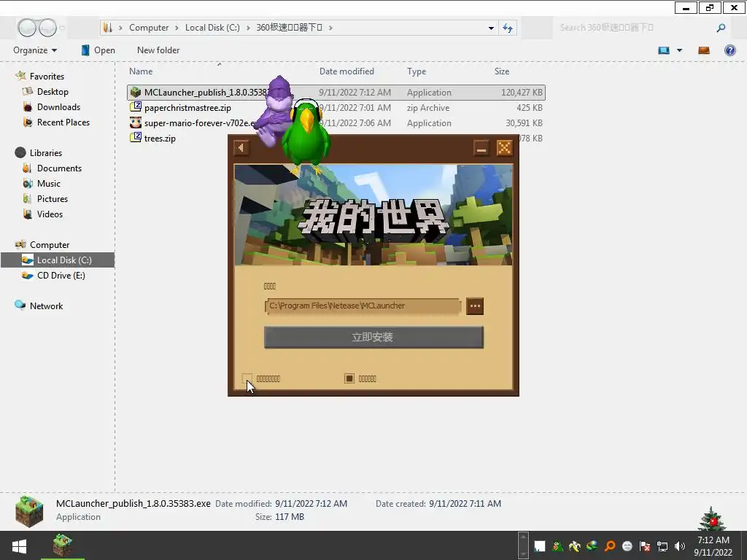Sort by the Name column header
This screenshot has width=747, height=560.
[141, 71]
